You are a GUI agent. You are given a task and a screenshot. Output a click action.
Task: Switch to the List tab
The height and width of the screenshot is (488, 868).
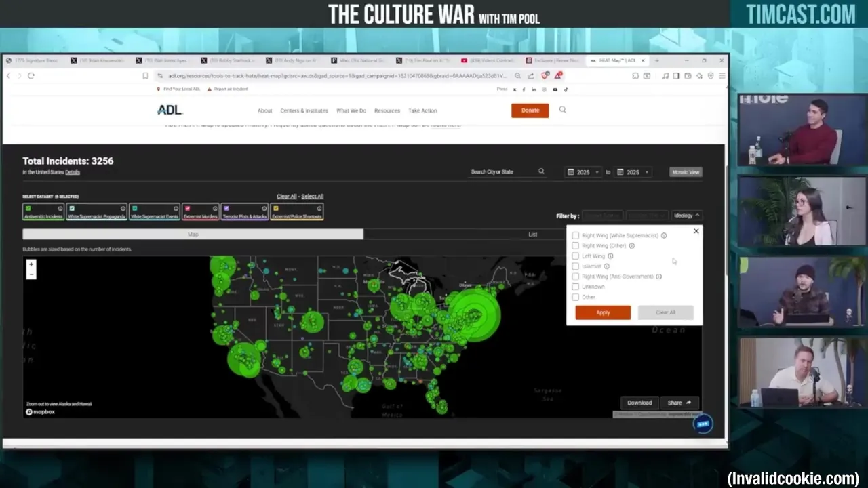[532, 235]
